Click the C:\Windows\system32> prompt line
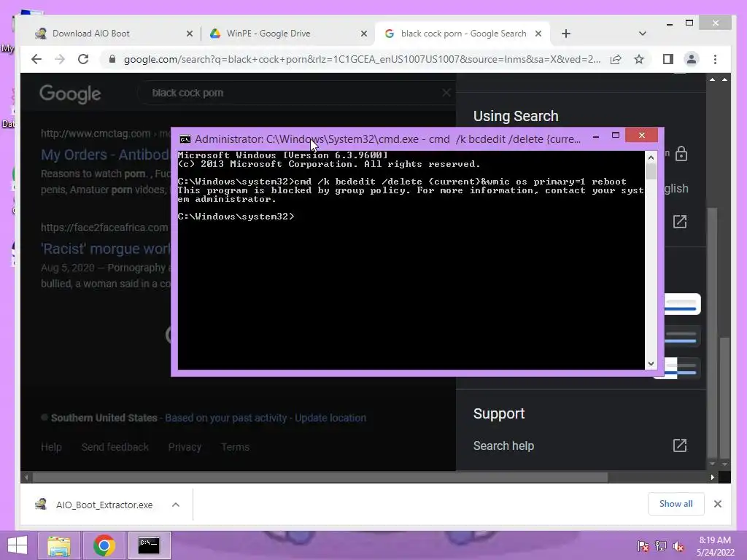 [236, 216]
